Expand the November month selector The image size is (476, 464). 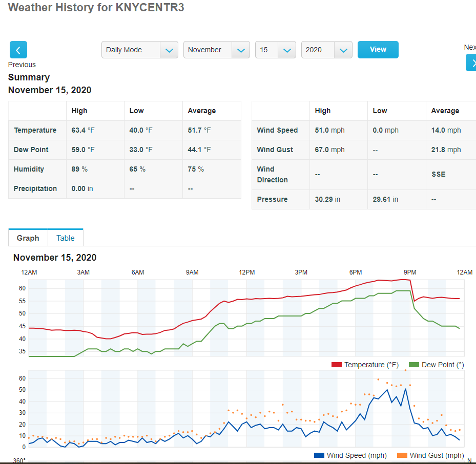216,50
